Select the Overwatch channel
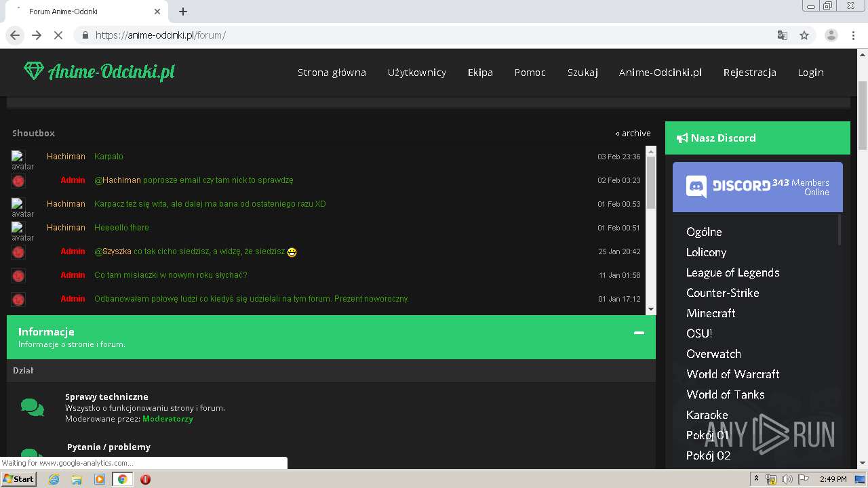 pos(713,354)
